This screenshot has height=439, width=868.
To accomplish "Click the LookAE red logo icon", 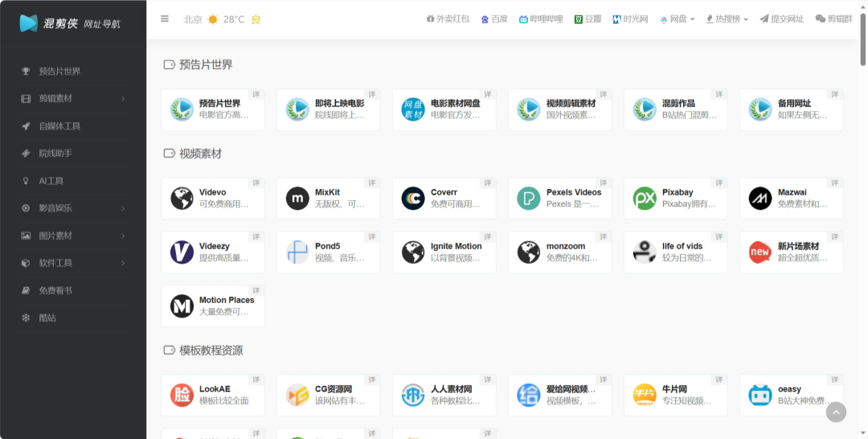I will coord(182,395).
